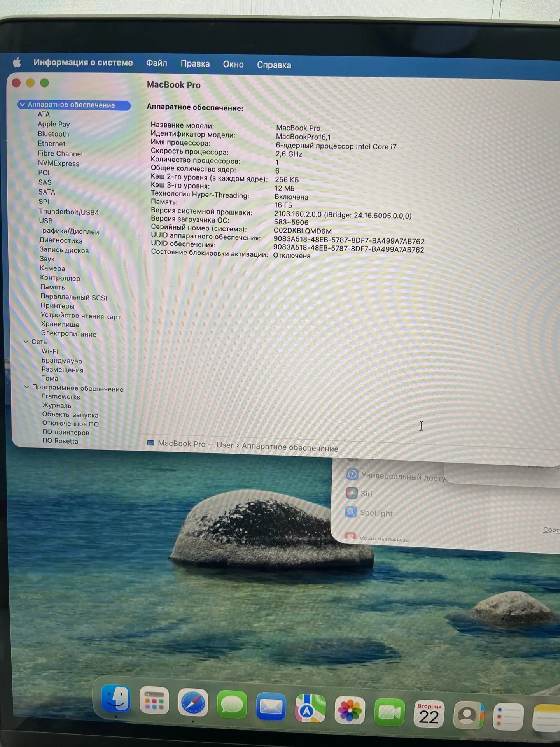560x747 pixels.
Task: Select Wi-Fi under Сеть
Action: click(50, 351)
